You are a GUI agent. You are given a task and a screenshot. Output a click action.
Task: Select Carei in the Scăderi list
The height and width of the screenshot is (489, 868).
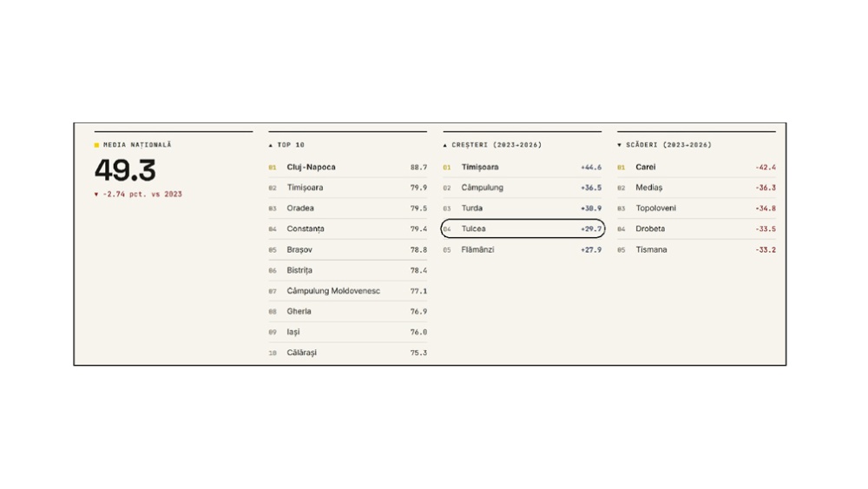tap(696, 168)
